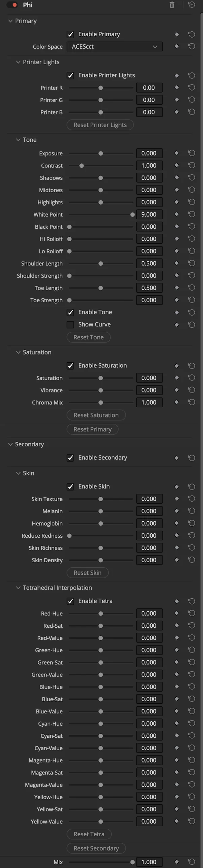203x868 pixels.
Task: Click the keyframe diamond for Color Space
Action: pos(177,46)
